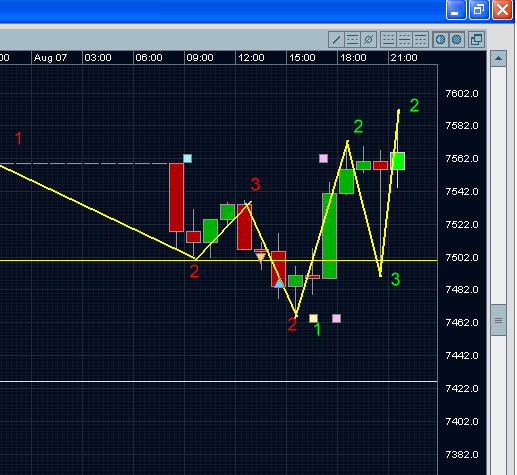Select the lower yellow horizontal line near 7422
Viewport: 517px width, 475px height.
coord(218,381)
